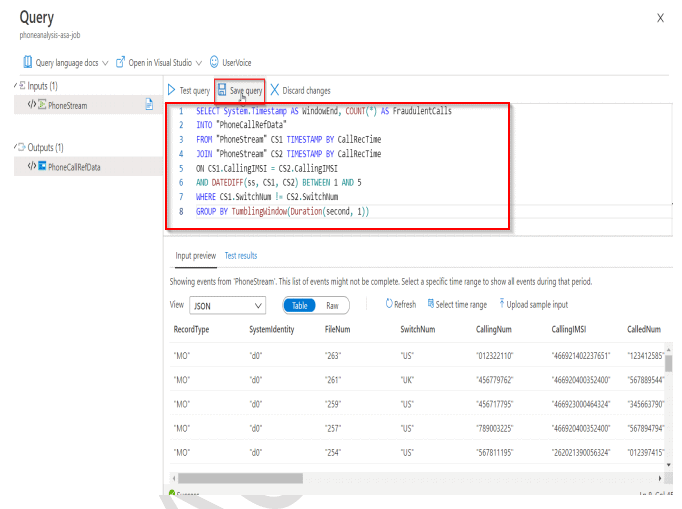The height and width of the screenshot is (509, 682).
Task: Click the code icon beside PhoneStream
Action: pos(32,104)
